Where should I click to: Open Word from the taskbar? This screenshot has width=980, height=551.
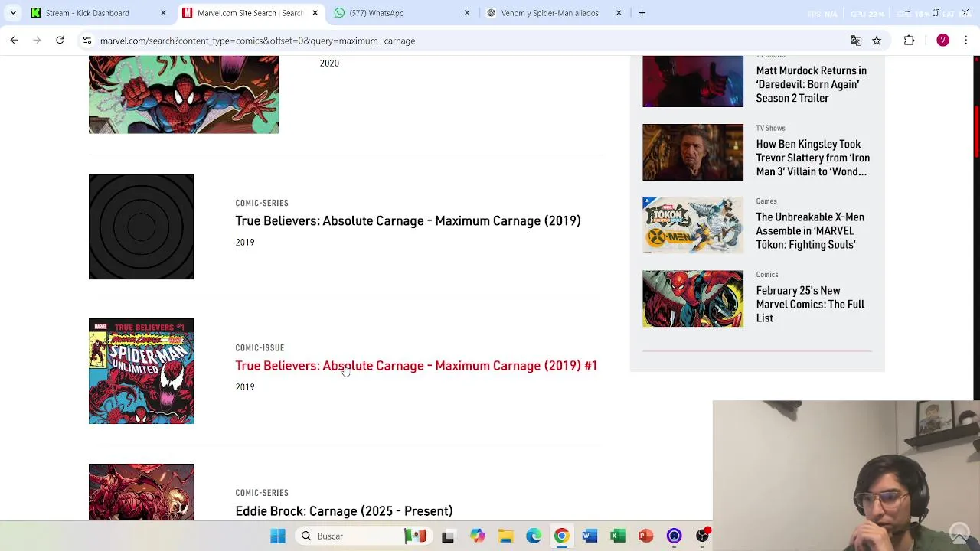tap(590, 536)
